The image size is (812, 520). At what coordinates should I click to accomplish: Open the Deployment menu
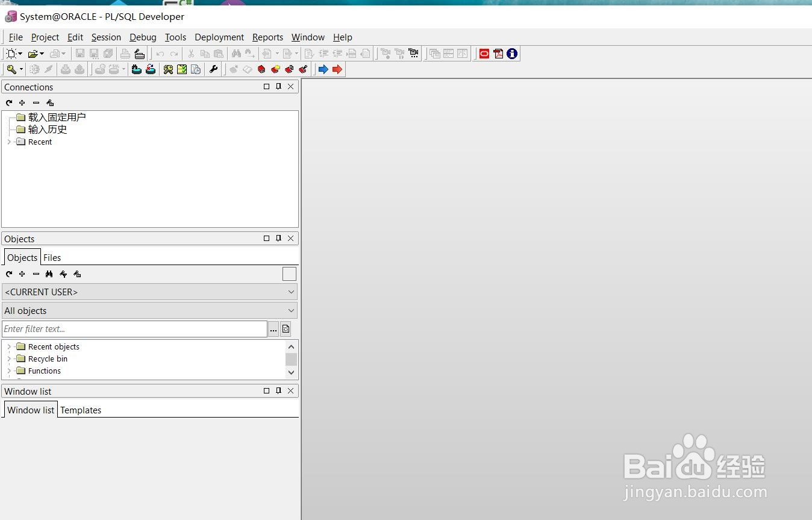pyautogui.click(x=219, y=37)
